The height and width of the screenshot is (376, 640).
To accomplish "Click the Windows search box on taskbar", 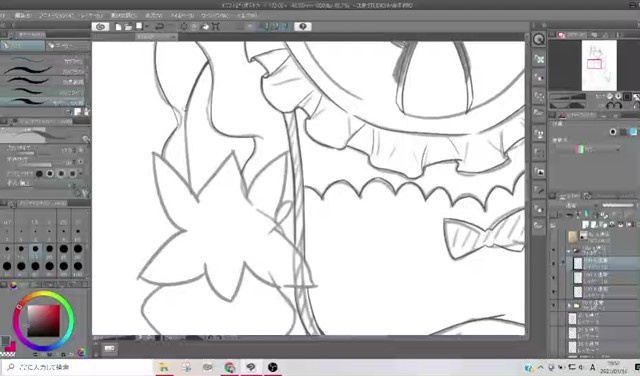I will [x=78, y=367].
